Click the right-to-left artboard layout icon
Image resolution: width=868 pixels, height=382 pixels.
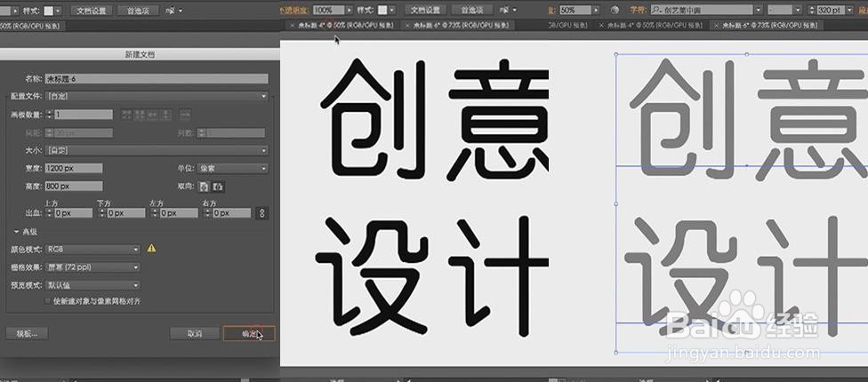tap(186, 115)
